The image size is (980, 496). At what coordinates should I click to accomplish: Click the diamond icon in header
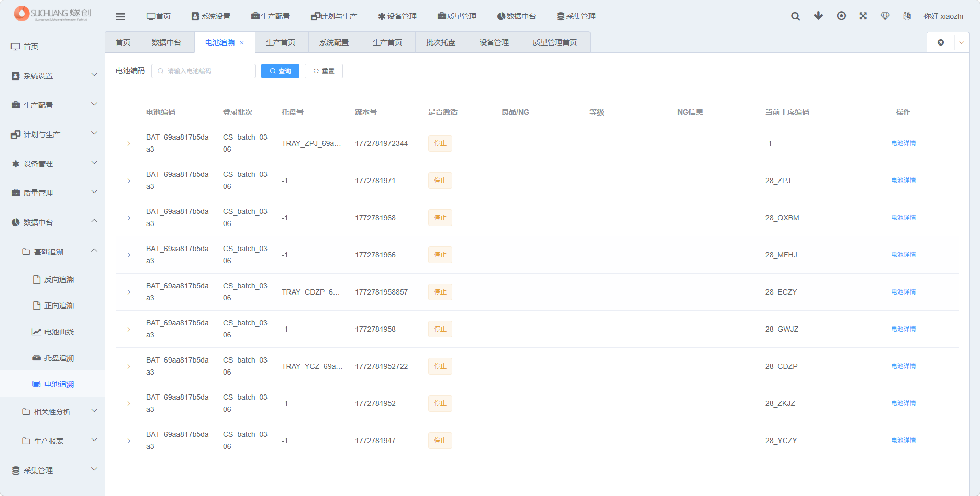885,16
